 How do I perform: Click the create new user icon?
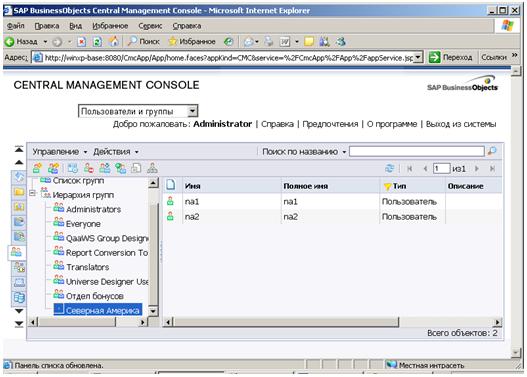click(37, 168)
